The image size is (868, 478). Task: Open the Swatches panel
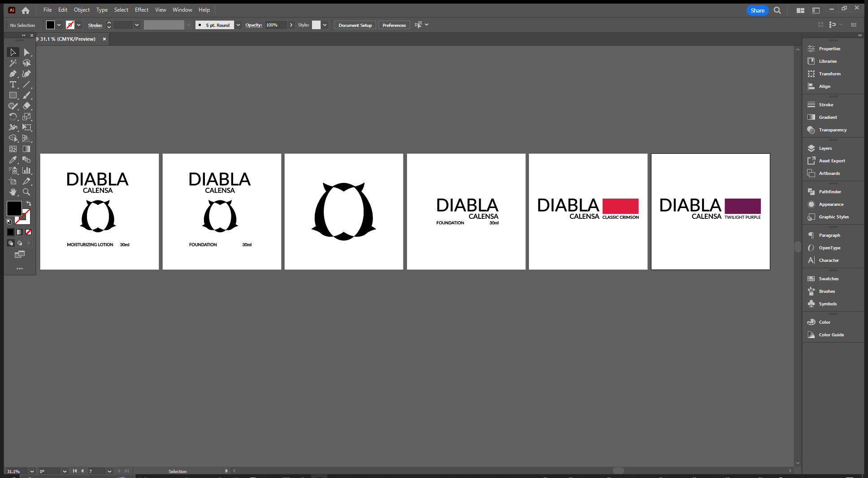828,278
